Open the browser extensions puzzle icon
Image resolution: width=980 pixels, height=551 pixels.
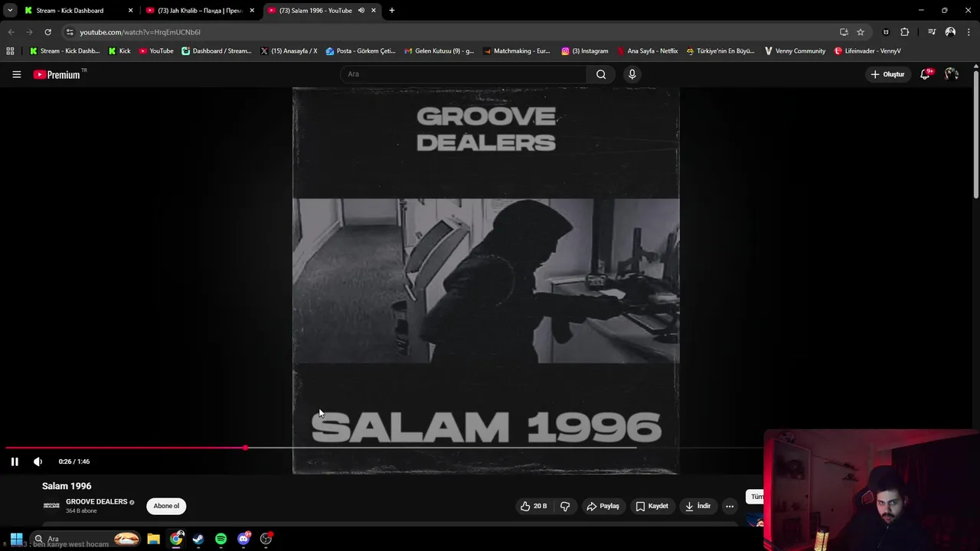point(905,32)
